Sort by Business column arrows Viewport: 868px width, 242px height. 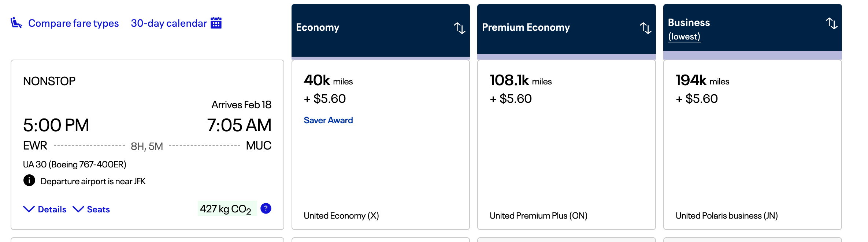click(831, 23)
